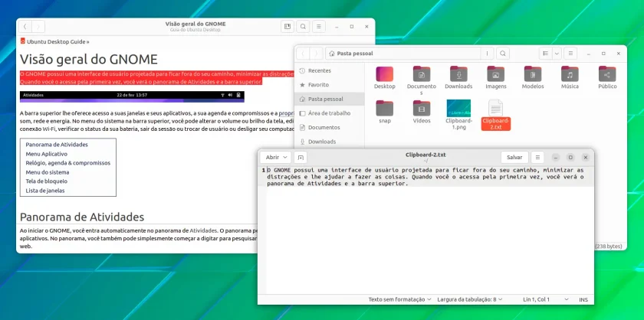Click the Visão geral do GNOME page heading
This screenshot has width=644, height=320.
click(x=89, y=59)
